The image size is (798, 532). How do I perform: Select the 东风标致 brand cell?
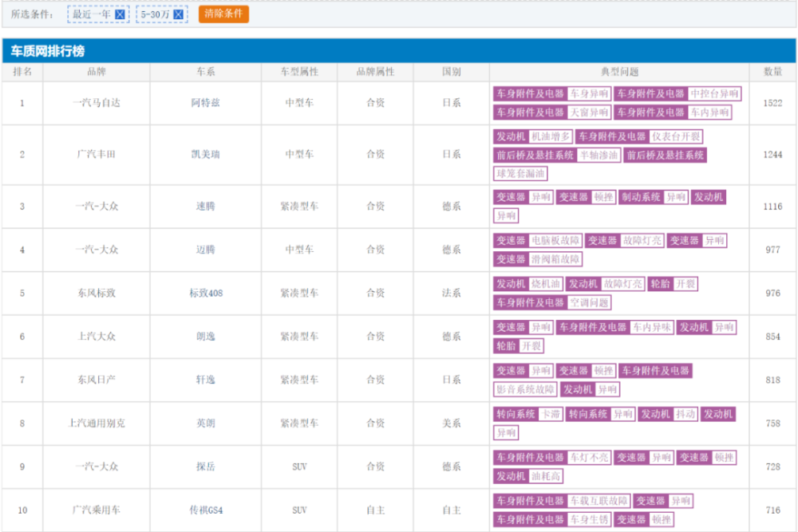coord(97,293)
